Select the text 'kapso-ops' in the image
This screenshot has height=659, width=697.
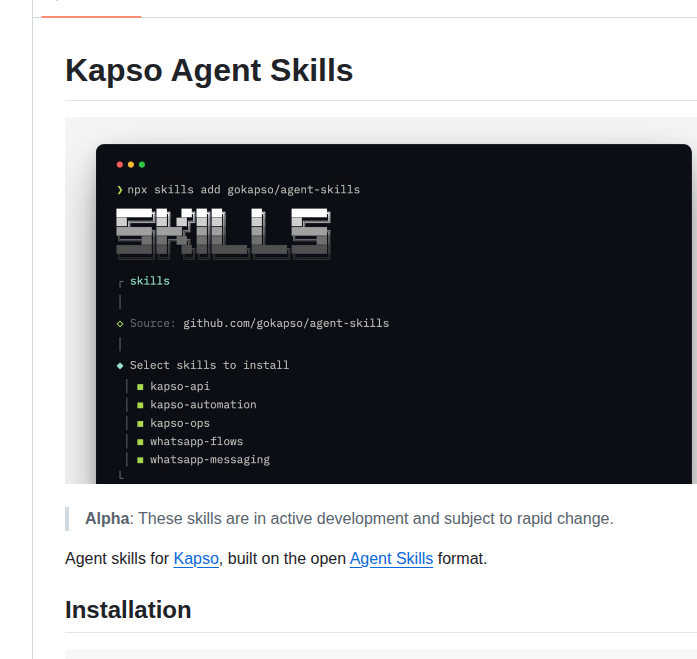[x=180, y=423]
